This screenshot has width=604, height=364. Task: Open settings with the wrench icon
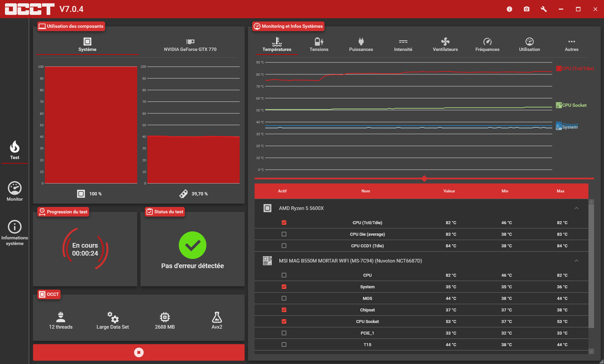click(544, 9)
